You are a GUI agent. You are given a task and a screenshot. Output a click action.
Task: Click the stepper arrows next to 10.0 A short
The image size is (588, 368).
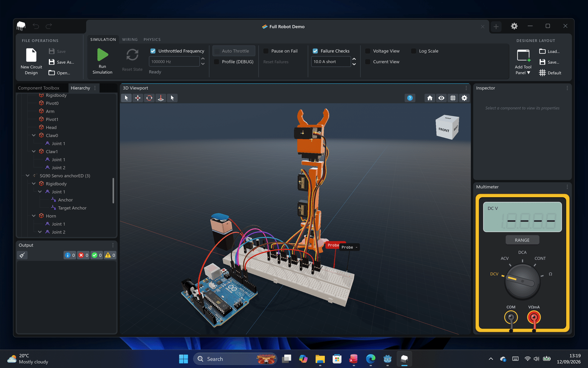pos(354,61)
